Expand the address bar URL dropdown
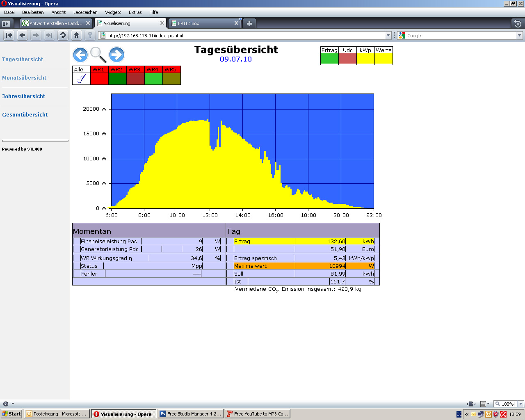 pos(388,36)
